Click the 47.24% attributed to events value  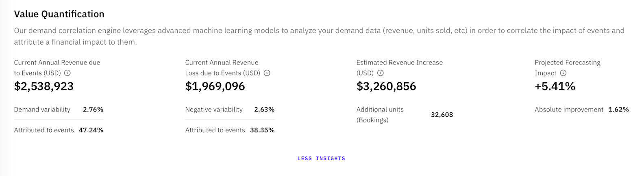(91, 130)
